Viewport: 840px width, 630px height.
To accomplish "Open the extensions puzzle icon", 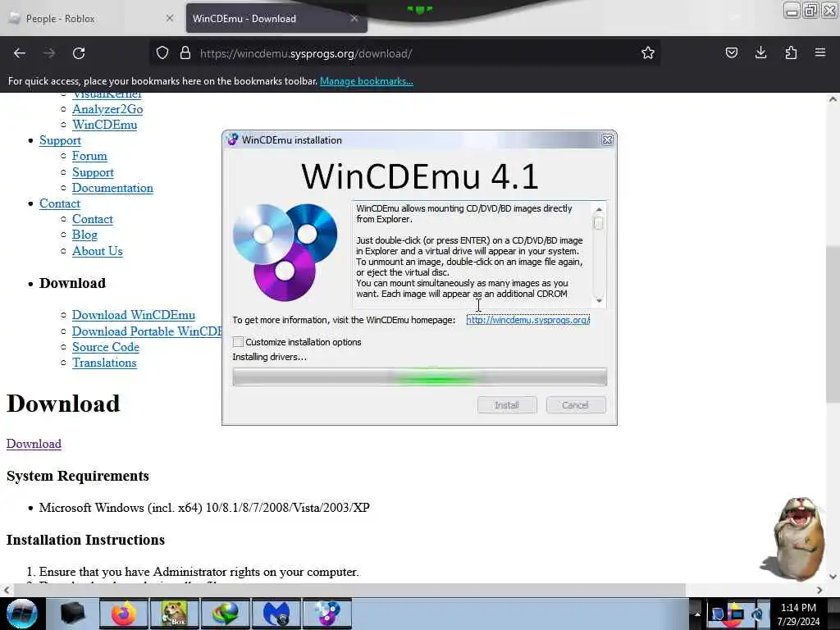I will [x=791, y=52].
